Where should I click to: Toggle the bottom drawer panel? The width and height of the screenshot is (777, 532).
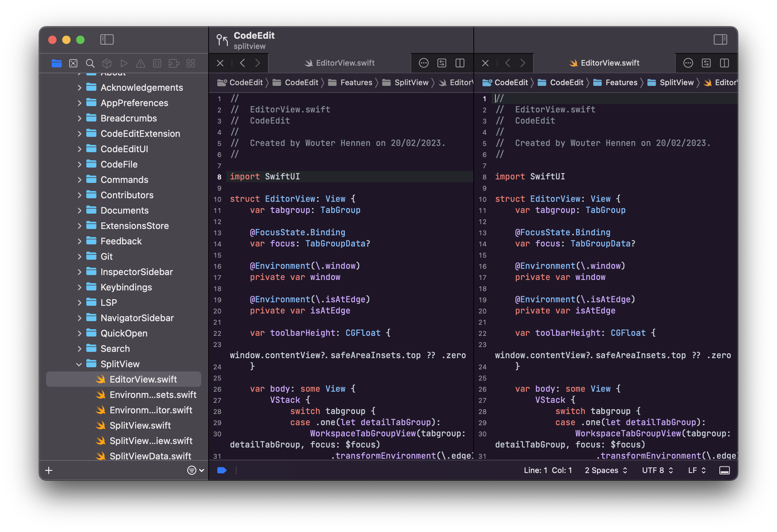tap(725, 471)
